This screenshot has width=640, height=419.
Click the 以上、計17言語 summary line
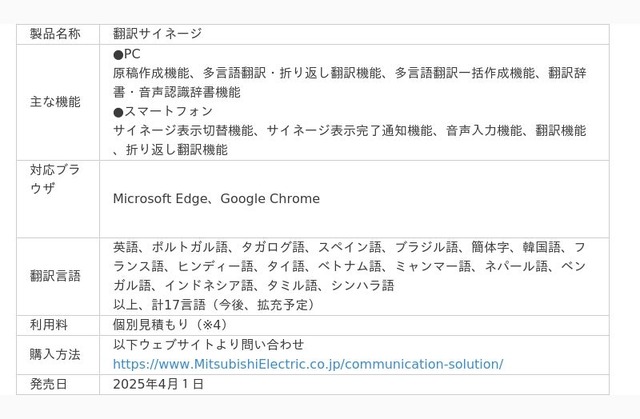pos(215,305)
